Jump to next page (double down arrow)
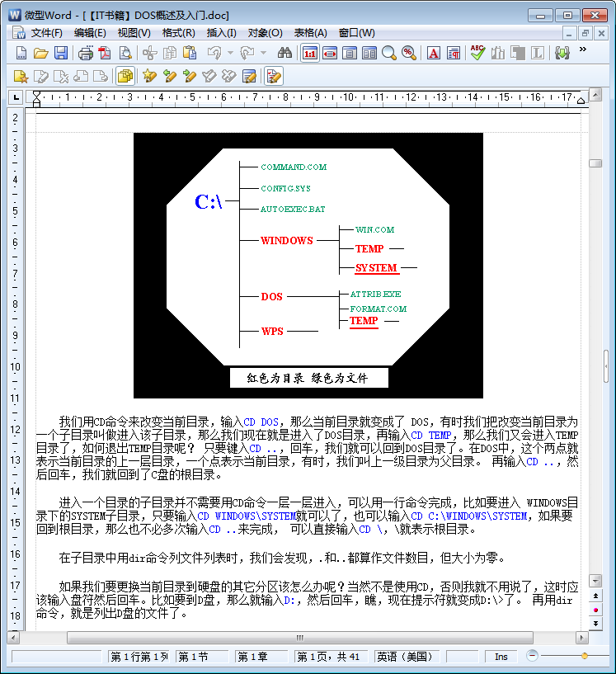This screenshot has width=616, height=674. click(595, 624)
